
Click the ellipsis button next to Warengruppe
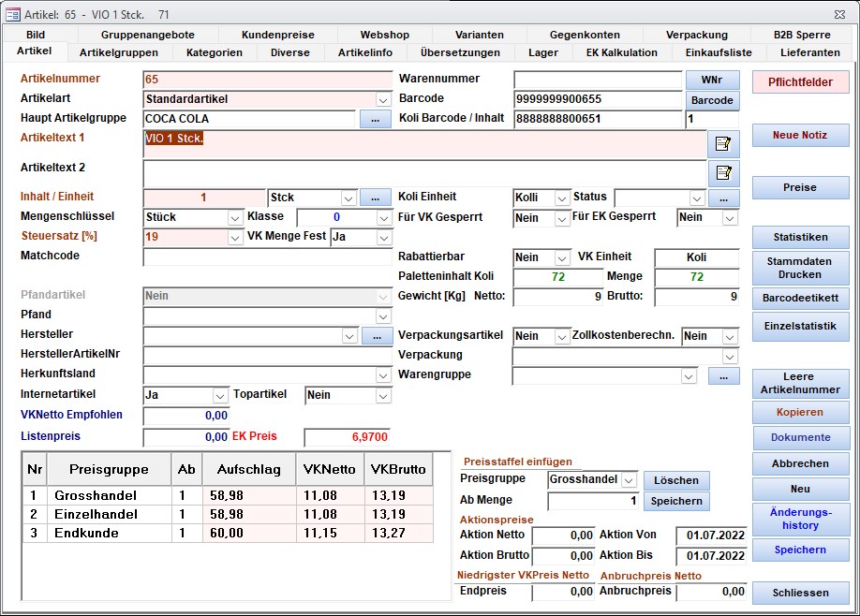[722, 375]
